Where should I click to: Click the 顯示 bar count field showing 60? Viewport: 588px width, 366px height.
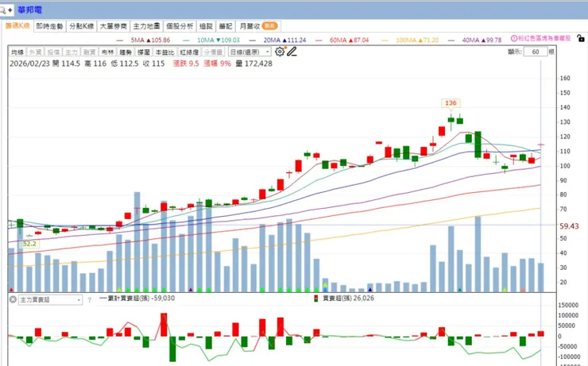tap(536, 52)
